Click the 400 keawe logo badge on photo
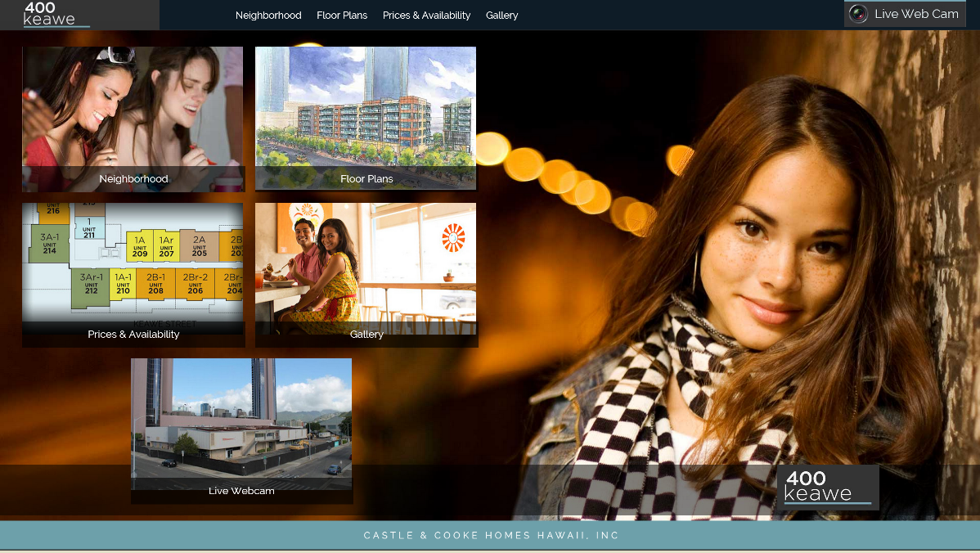The image size is (980, 553). (828, 487)
